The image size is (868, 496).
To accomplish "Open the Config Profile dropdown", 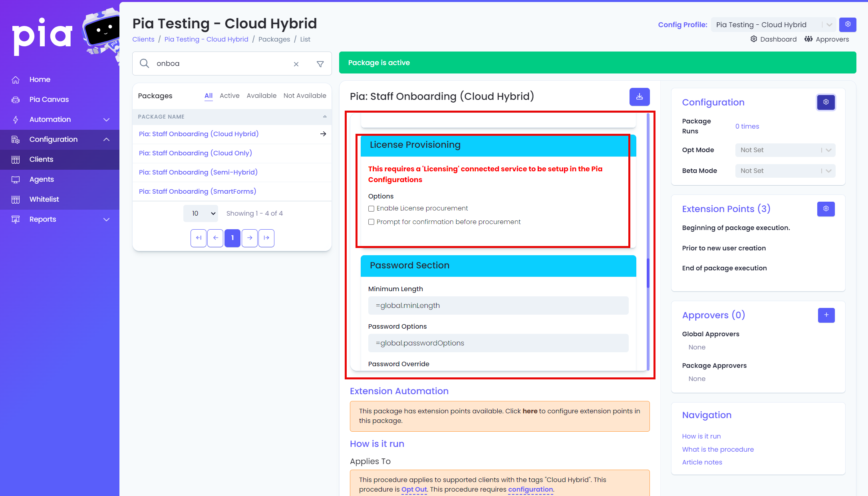I will point(773,25).
